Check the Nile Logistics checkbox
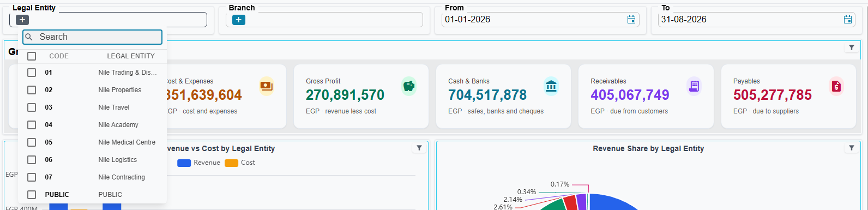Image resolution: width=868 pixels, height=210 pixels. pyautogui.click(x=32, y=160)
